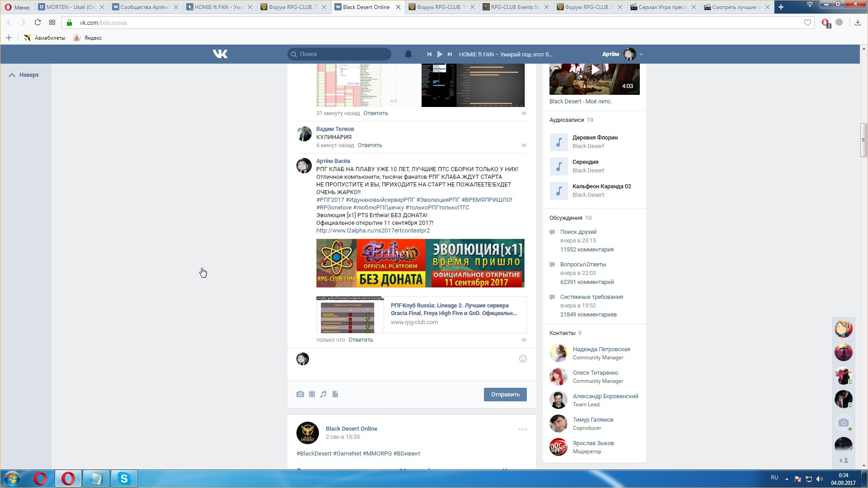This screenshot has height=488, width=868.
Task: Switch to HOMIE ft FAN tab
Action: 219,7
